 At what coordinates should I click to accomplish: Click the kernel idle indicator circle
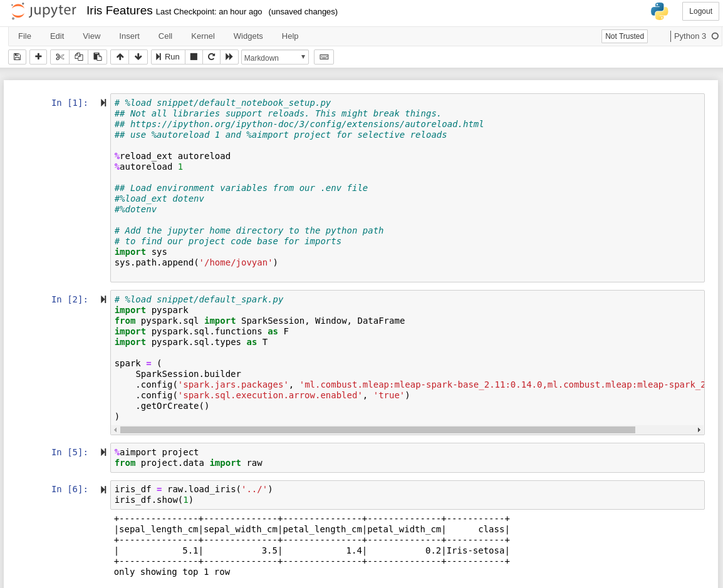[x=715, y=36]
